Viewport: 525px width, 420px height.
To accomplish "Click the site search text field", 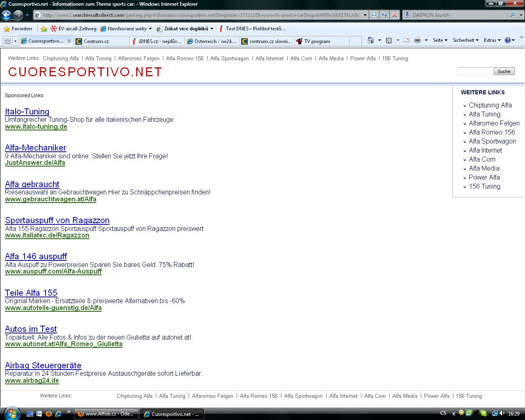I will pos(474,71).
